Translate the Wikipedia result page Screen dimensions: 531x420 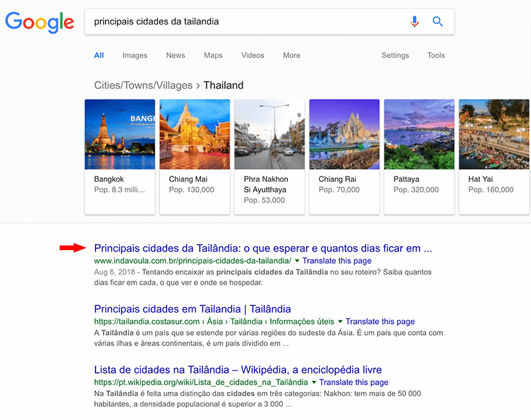click(354, 382)
